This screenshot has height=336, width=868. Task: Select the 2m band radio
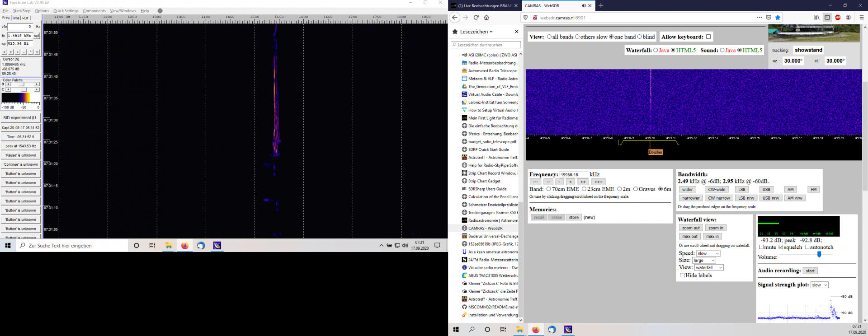619,189
